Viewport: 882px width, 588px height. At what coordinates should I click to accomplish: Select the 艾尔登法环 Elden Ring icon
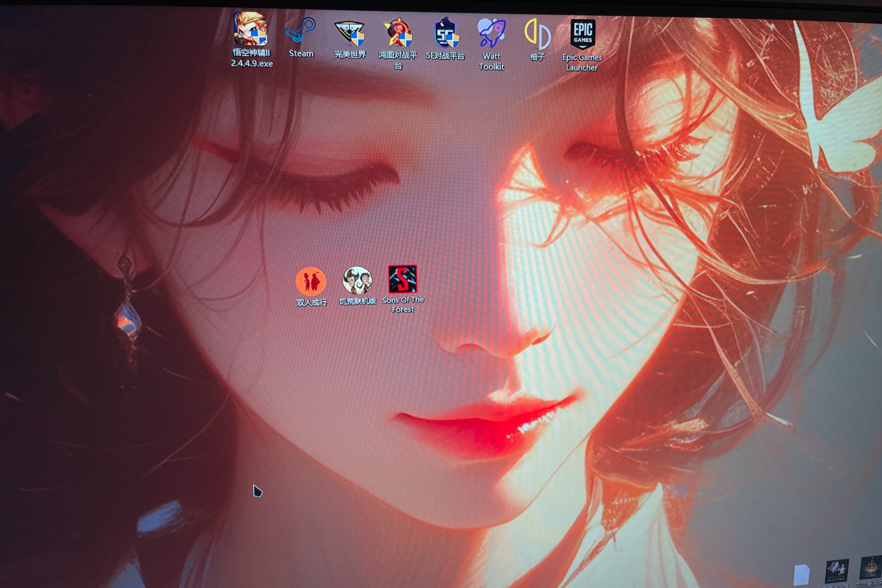coord(871,568)
